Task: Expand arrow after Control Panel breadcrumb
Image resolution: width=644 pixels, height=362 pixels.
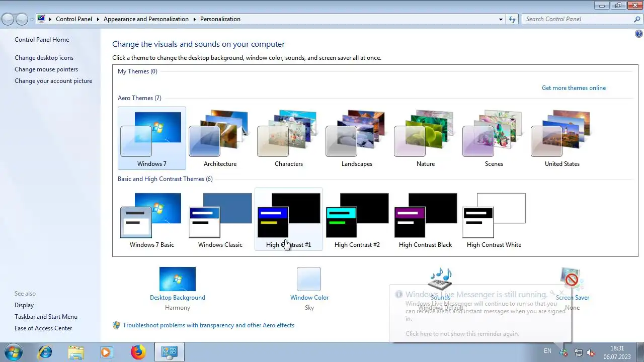Action: [x=98, y=19]
